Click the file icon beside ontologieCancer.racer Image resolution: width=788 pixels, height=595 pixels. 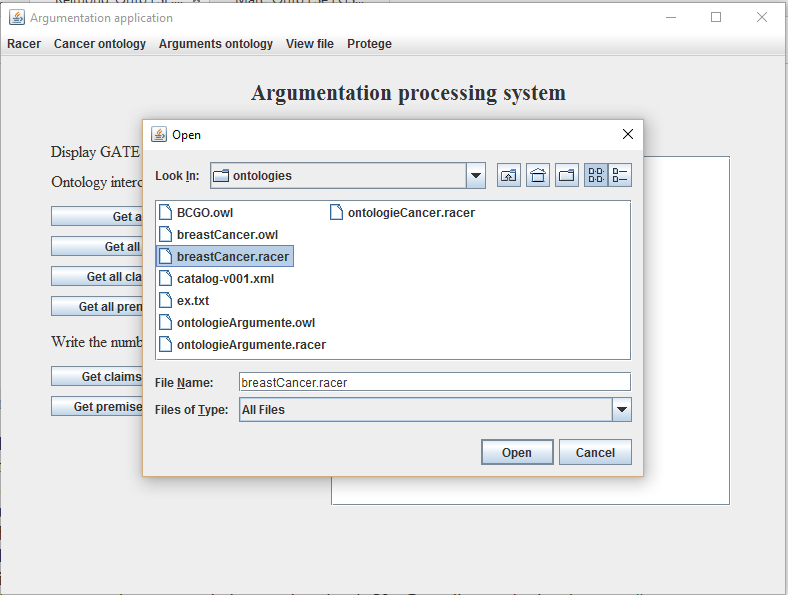coord(336,213)
